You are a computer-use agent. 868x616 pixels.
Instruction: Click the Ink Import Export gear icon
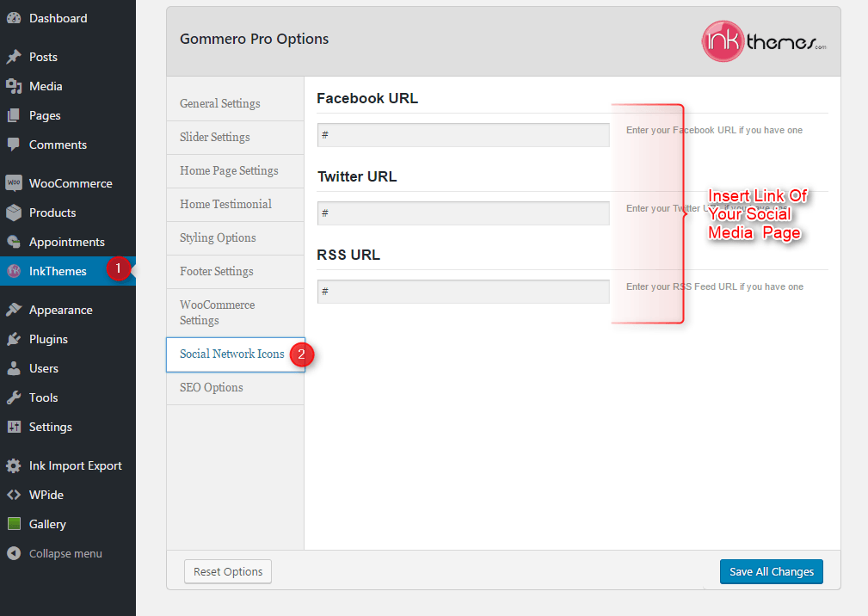(14, 466)
